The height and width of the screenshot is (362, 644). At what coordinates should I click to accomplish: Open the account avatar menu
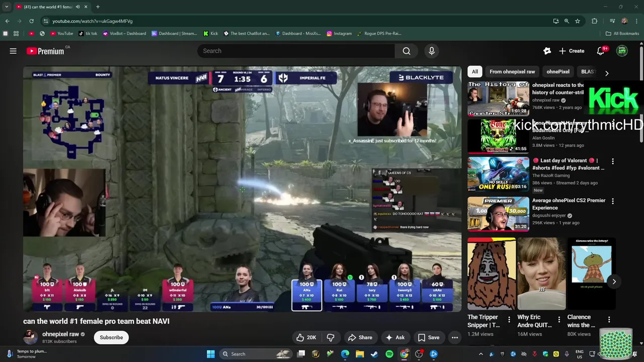tap(622, 51)
